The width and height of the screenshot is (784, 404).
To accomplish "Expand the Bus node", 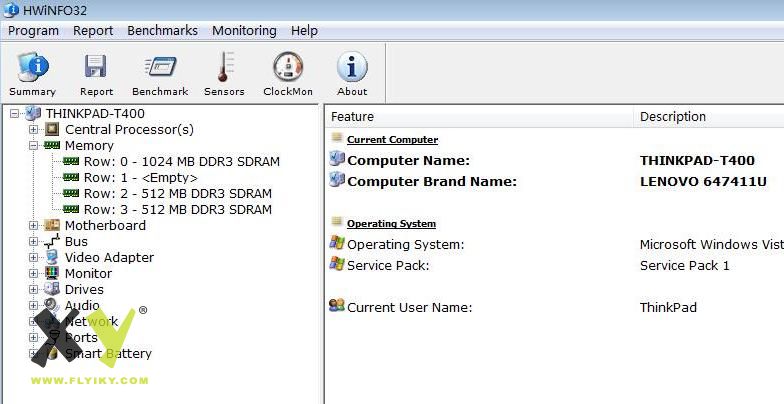I will point(34,242).
